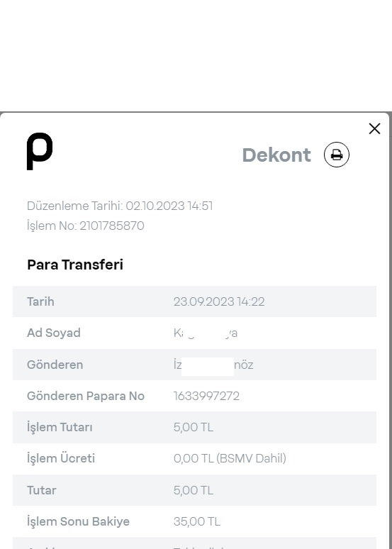This screenshot has height=549, width=392.
Task: Click the Tarih value 23.09.2023 14:22
Action: [219, 301]
